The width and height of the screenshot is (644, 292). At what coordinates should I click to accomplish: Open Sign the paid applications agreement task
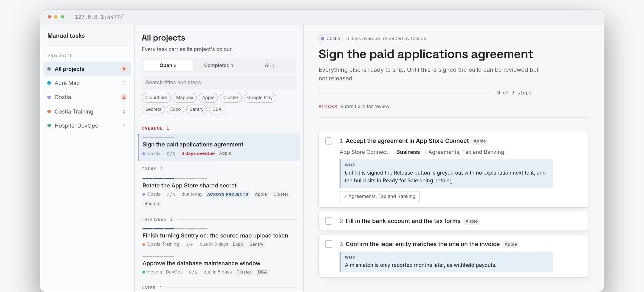[x=219, y=147]
